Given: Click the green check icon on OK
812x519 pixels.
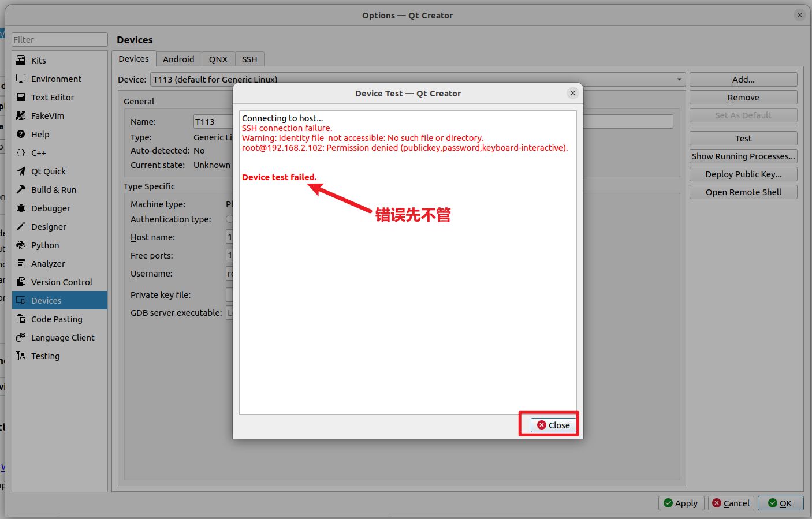Looking at the screenshot, I should click(773, 503).
